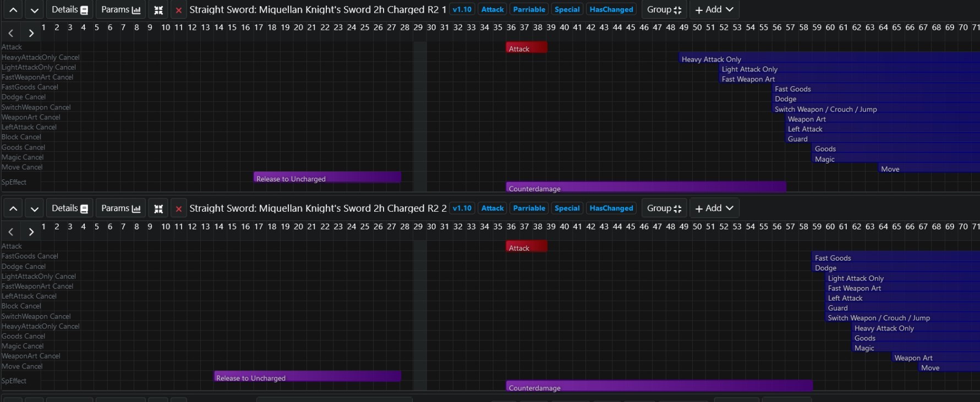Viewport: 980px width, 402px height.
Task: Select Light Attack Only bar in R2 1
Action: click(x=850, y=68)
